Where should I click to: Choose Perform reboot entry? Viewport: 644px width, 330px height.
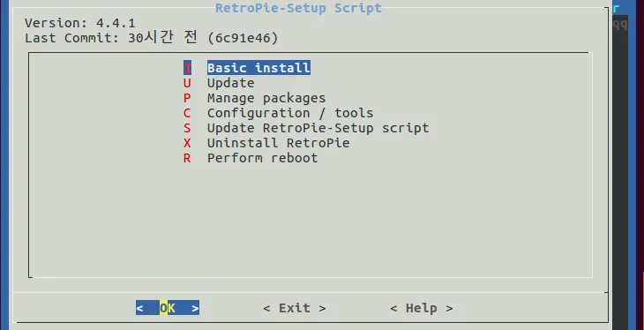262,158
